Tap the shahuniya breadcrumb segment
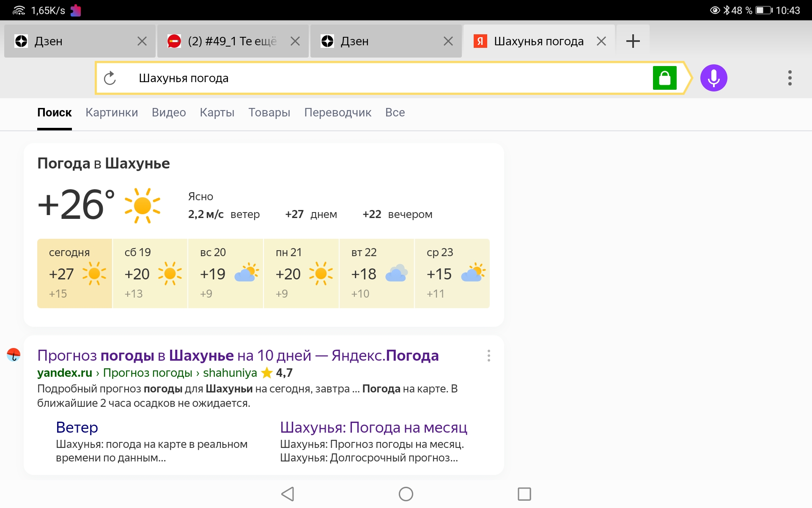Screen dimensions: 812x508 (x=230, y=373)
